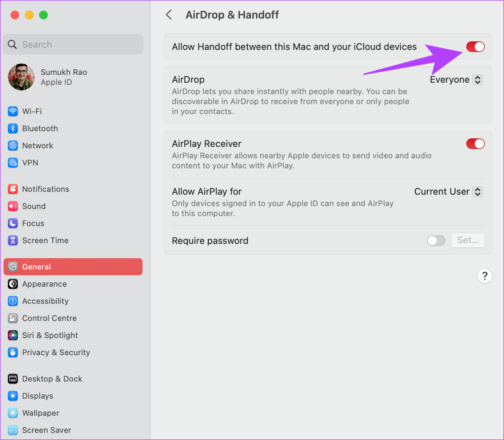Go back using the back chevron
The width and height of the screenshot is (504, 440).
(168, 15)
